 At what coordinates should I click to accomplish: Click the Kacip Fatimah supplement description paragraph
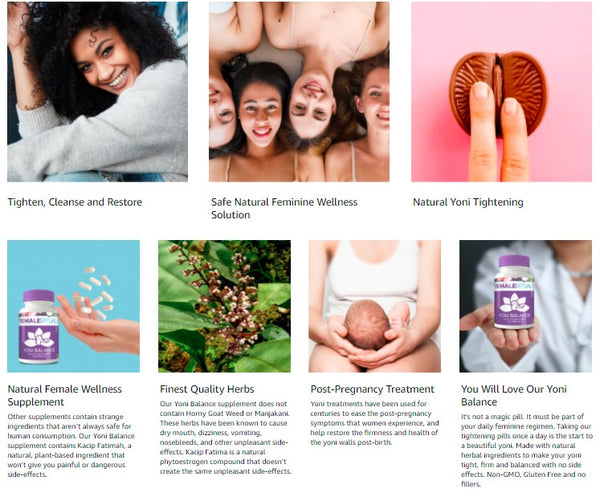click(x=71, y=446)
